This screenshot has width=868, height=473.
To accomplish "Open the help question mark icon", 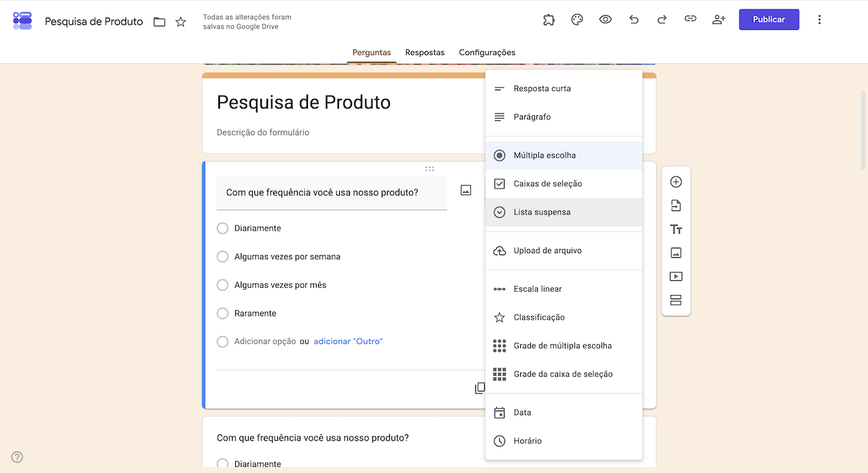I will coord(18,457).
